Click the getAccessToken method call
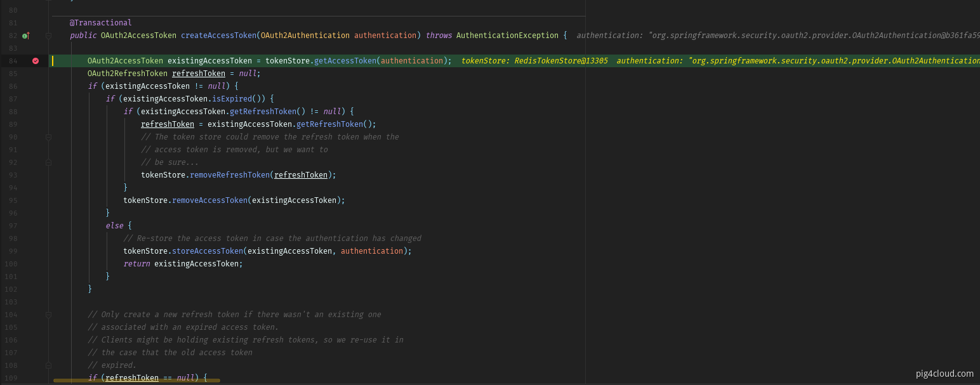This screenshot has height=385, width=980. (345, 61)
